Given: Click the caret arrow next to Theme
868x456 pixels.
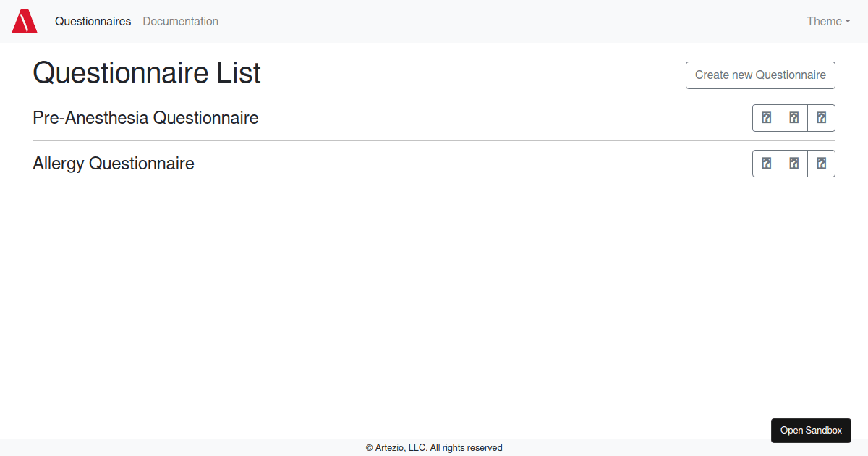Looking at the screenshot, I should pyautogui.click(x=848, y=22).
